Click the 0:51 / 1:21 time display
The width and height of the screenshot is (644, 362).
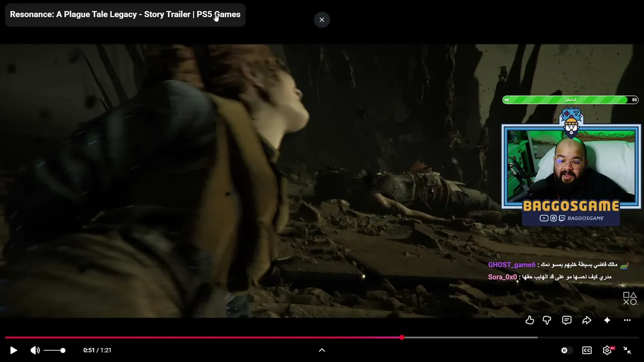[x=97, y=350]
